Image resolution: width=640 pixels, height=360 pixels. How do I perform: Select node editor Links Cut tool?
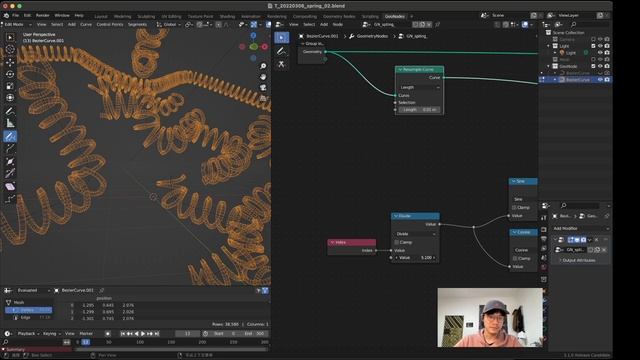click(282, 64)
